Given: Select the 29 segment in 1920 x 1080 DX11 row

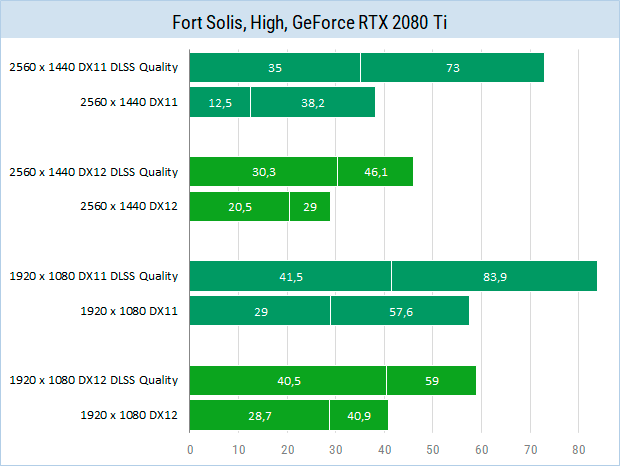Looking at the screenshot, I should [260, 311].
